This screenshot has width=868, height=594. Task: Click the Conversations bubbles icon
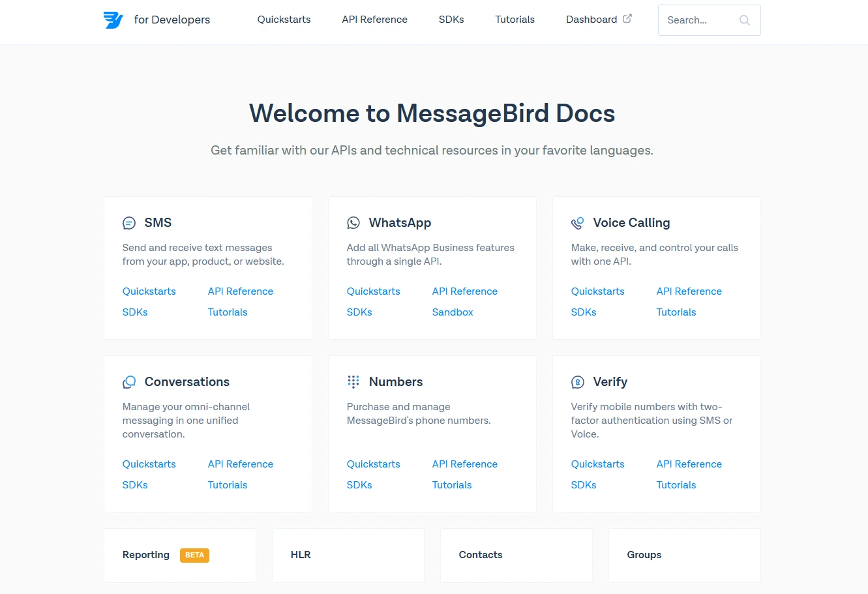coord(129,382)
